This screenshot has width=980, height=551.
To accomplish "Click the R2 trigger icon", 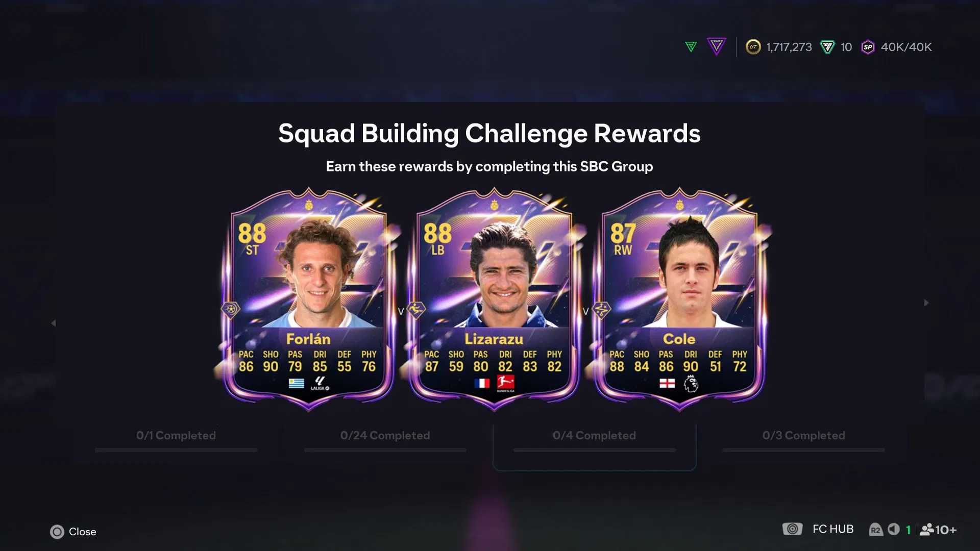I will [x=875, y=530].
